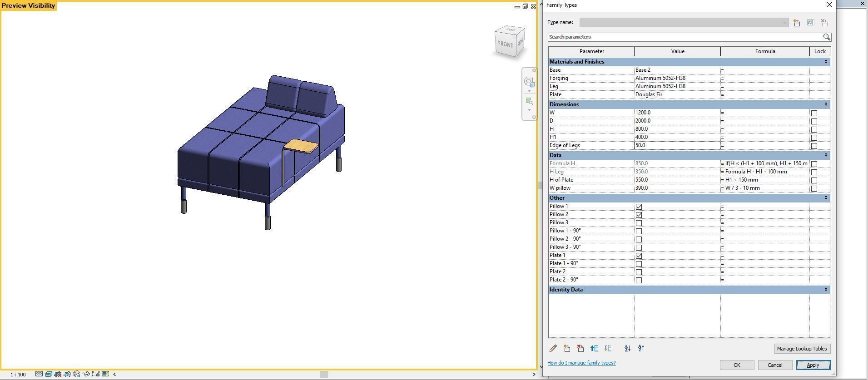This screenshot has width=868, height=380.
Task: Uncheck the Plate 1 checkbox
Action: 639,256
